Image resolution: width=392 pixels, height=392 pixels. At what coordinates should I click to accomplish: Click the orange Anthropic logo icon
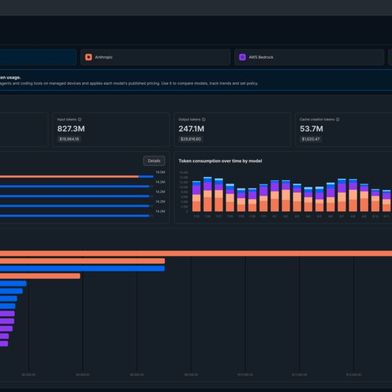[x=88, y=57]
